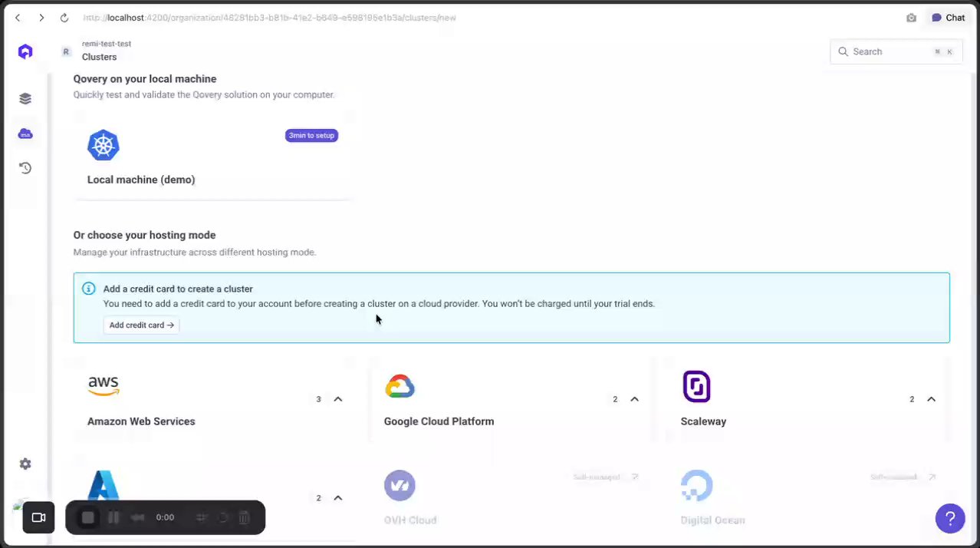Screen dimensions: 980x548
Task: Open the Qovery logo home icon
Action: click(x=25, y=52)
